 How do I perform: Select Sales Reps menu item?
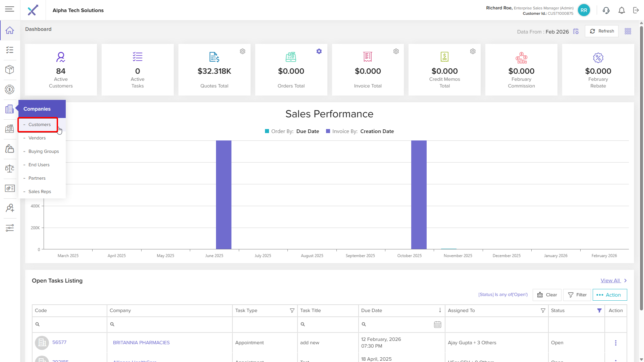(40, 192)
